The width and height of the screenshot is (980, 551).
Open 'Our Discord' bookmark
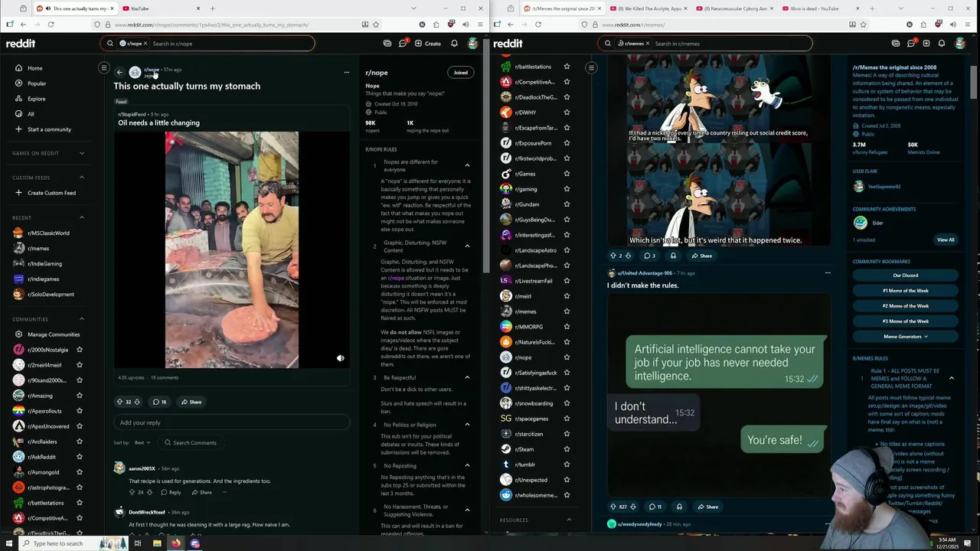click(x=906, y=275)
